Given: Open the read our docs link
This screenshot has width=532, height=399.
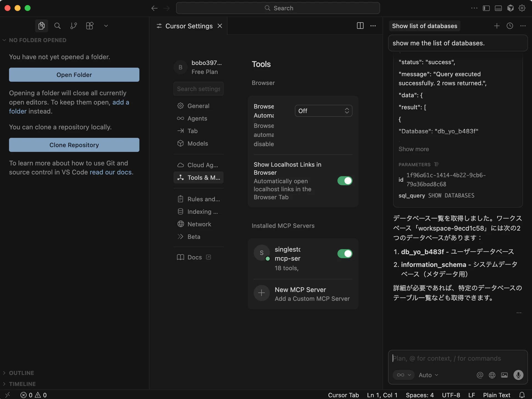Looking at the screenshot, I should pyautogui.click(x=111, y=172).
